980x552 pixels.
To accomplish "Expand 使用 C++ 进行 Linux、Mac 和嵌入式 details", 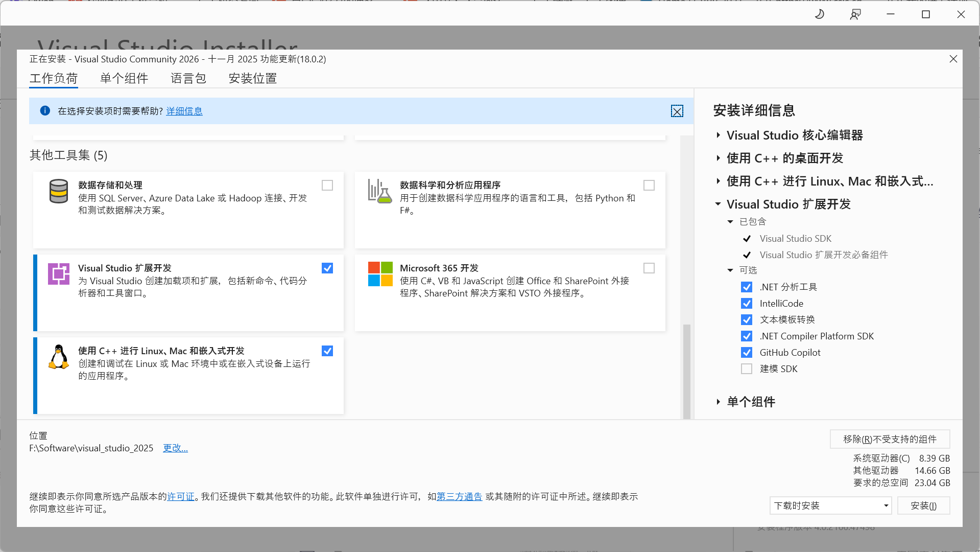I will point(718,181).
